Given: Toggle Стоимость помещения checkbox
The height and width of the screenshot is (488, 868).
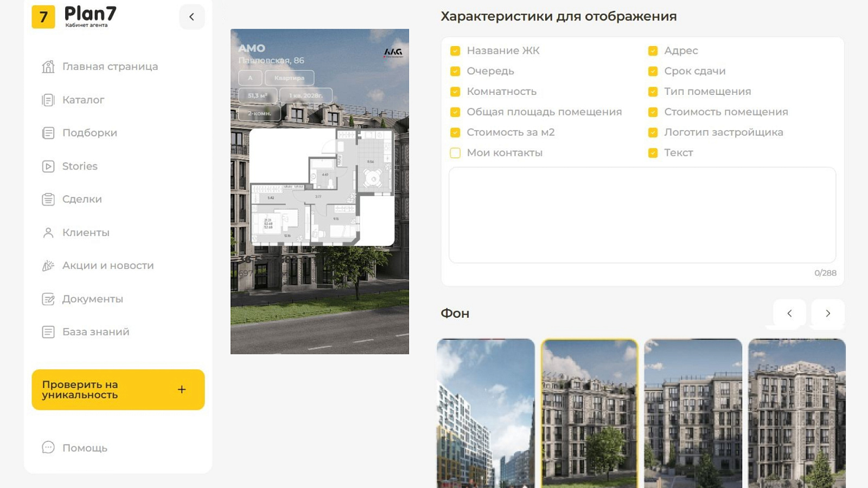Looking at the screenshot, I should click(653, 112).
